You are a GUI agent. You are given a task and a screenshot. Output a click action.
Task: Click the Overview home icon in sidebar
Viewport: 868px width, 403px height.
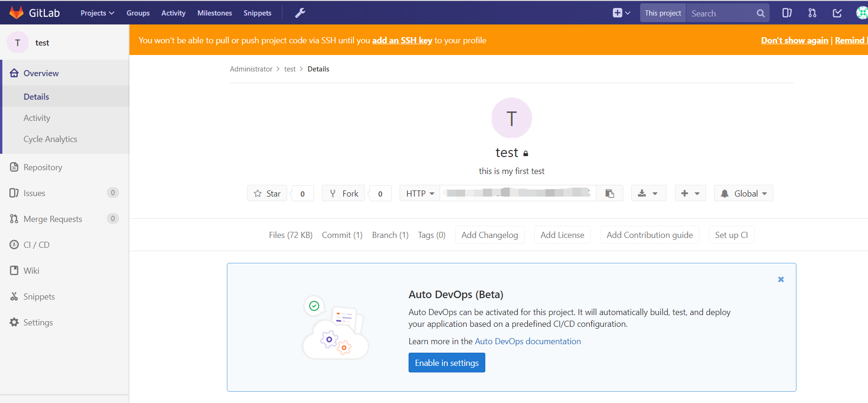click(x=14, y=73)
